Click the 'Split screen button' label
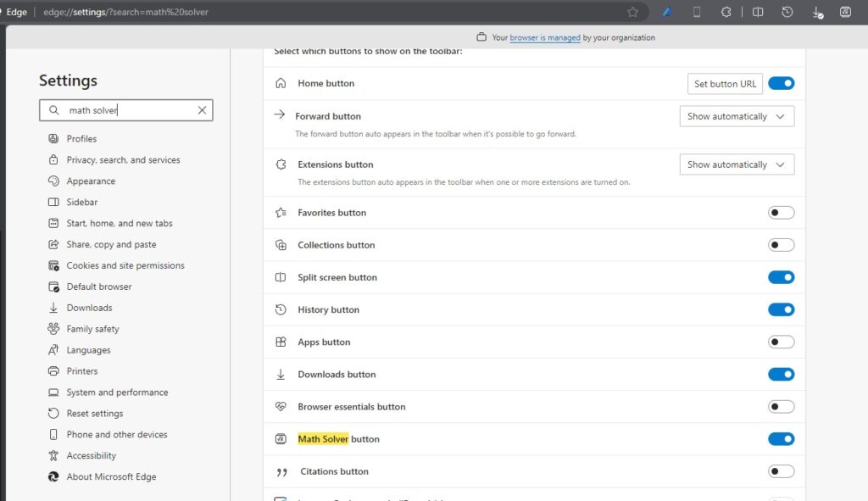This screenshot has height=501, width=868. [337, 277]
